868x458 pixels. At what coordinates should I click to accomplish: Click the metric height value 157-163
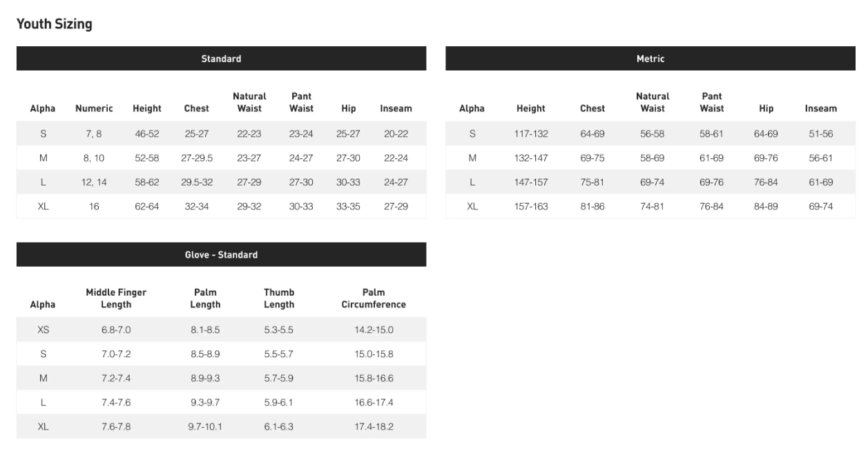pyautogui.click(x=530, y=207)
